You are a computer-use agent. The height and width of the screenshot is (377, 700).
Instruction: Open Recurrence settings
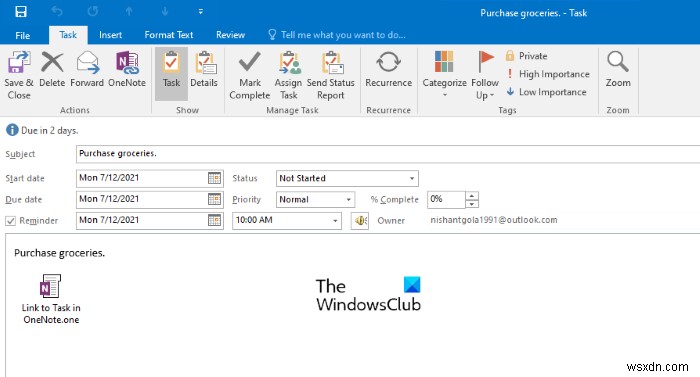(x=388, y=70)
